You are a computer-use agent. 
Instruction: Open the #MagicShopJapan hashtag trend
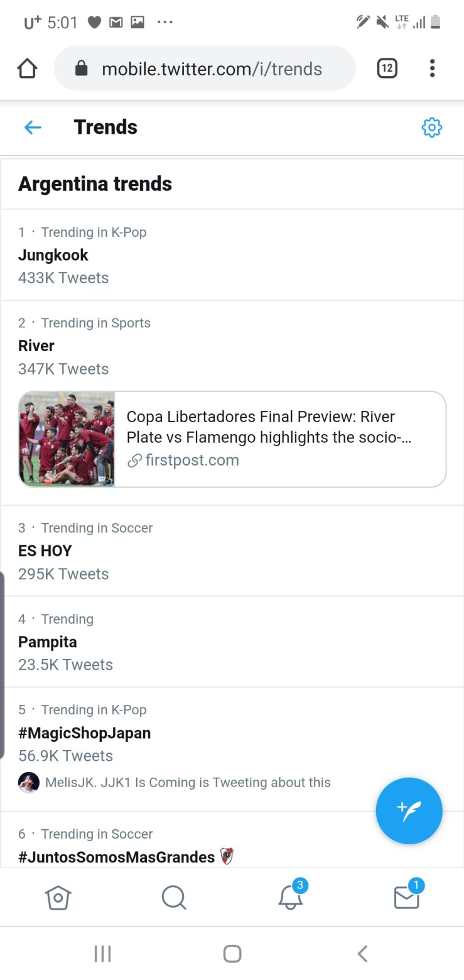click(85, 733)
